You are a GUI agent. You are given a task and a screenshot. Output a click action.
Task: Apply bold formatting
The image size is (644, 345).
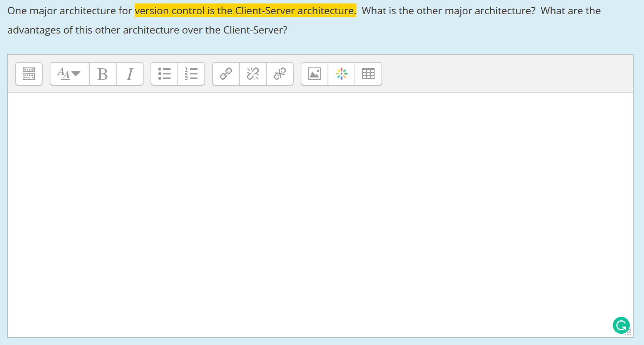pyautogui.click(x=103, y=74)
